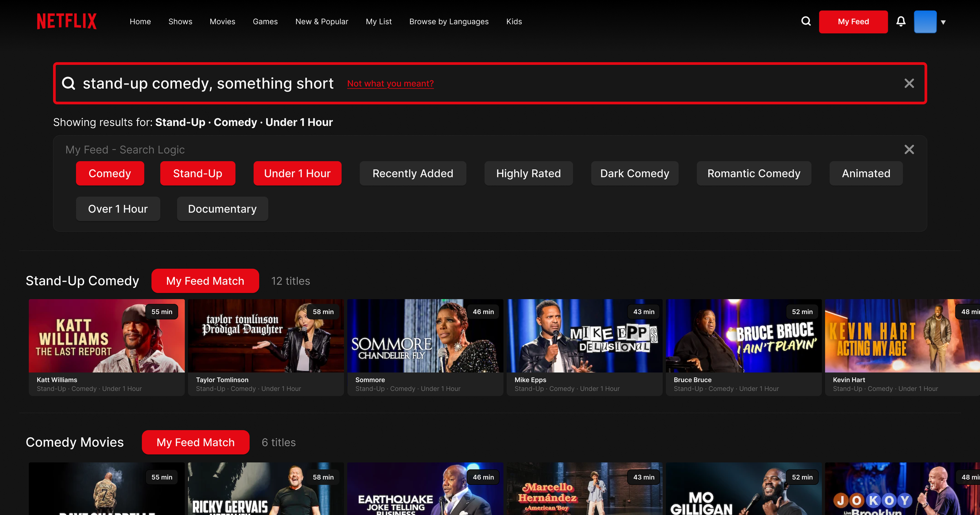The height and width of the screenshot is (515, 980).
Task: Open the Shows menu
Action: (x=180, y=22)
